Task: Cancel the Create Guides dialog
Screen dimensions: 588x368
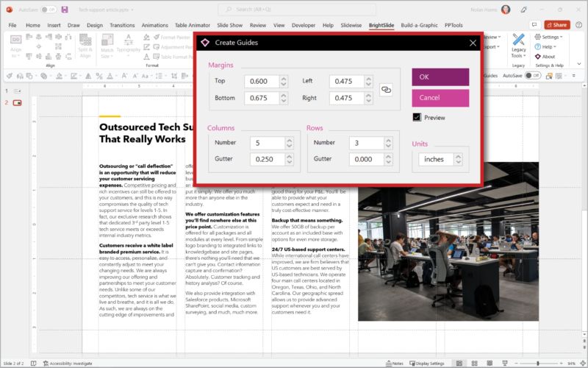Action: pos(440,98)
